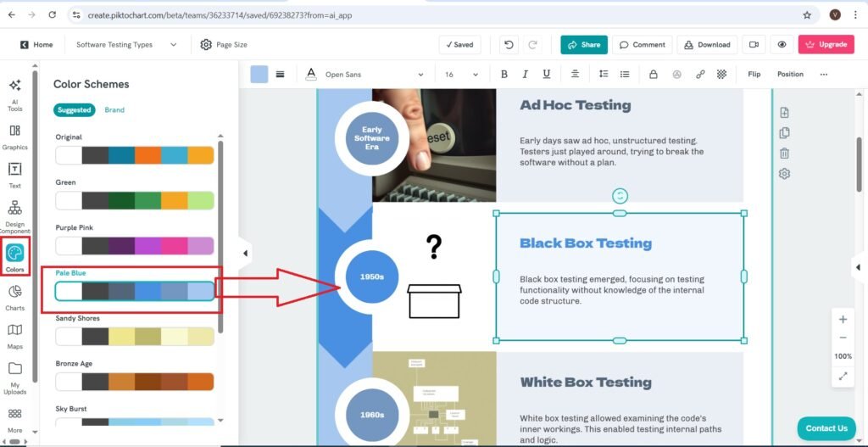Select the Suggested color schemes tab
868x447 pixels.
pos(75,110)
